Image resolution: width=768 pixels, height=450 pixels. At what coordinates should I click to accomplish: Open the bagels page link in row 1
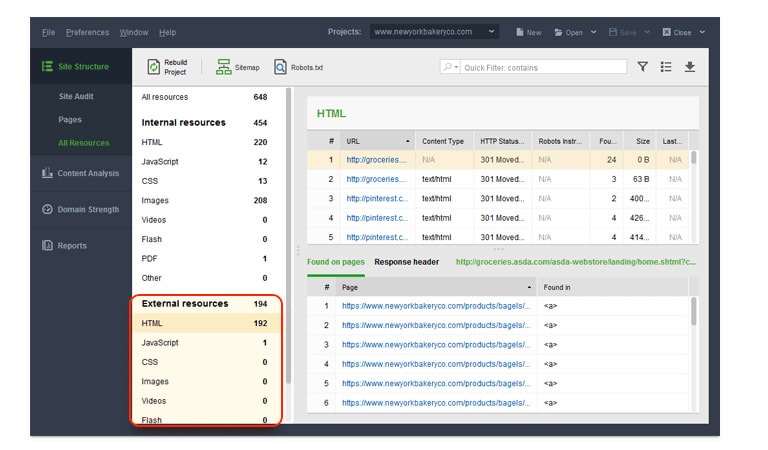pyautogui.click(x=436, y=306)
